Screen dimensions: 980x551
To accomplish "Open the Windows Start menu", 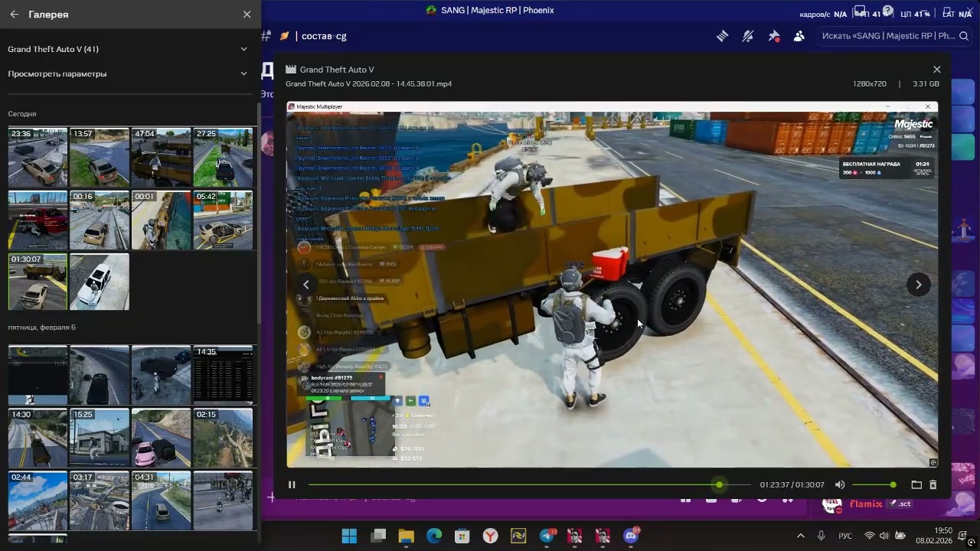I will [349, 536].
